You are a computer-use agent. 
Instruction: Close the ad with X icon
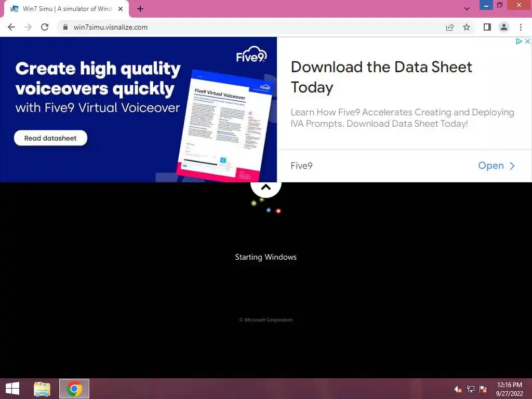pos(527,41)
